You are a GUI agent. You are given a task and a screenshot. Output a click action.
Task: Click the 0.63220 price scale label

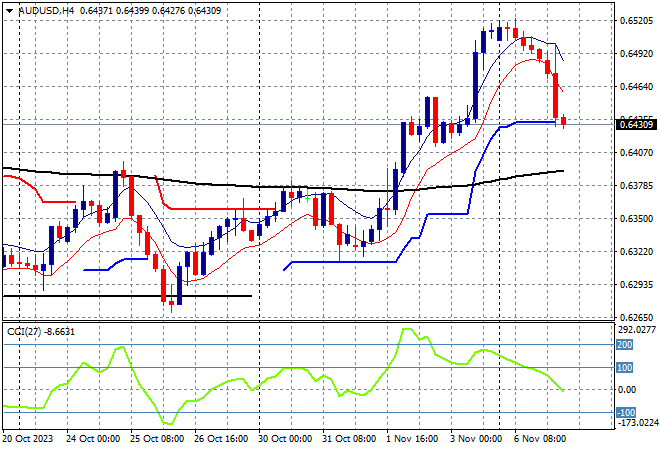coord(636,252)
